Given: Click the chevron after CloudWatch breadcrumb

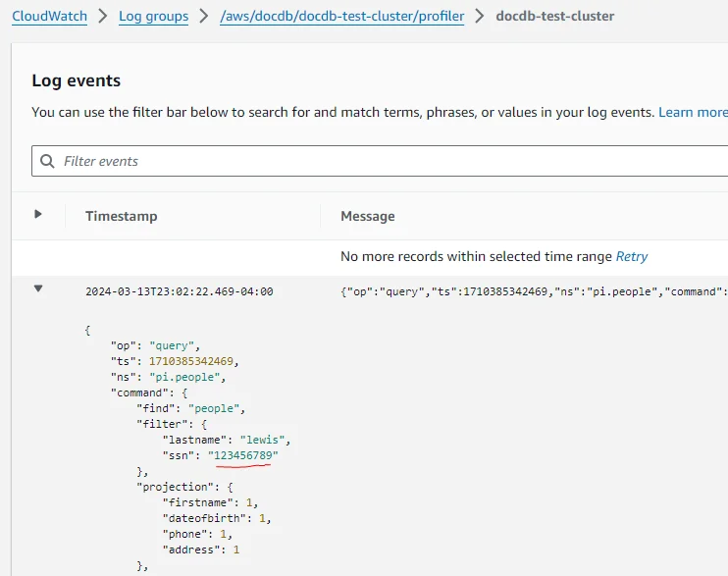Looking at the screenshot, I should 103,17.
